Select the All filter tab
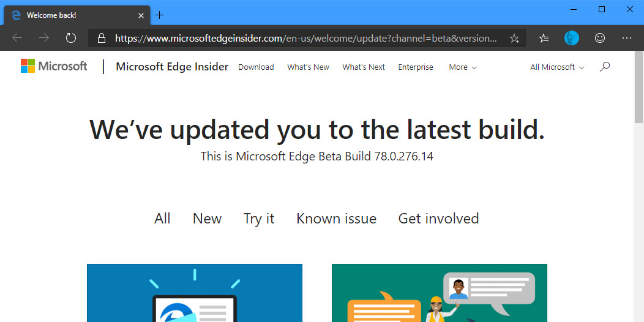This screenshot has width=644, height=322. click(162, 219)
